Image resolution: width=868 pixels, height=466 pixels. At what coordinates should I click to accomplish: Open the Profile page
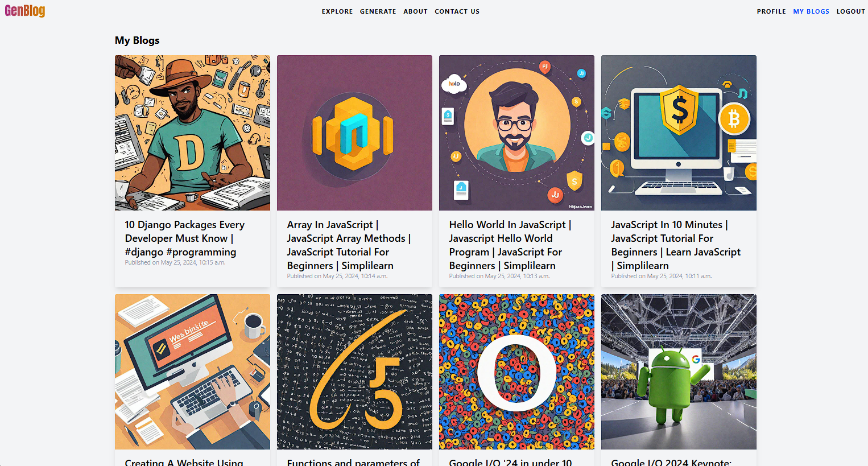tap(771, 11)
